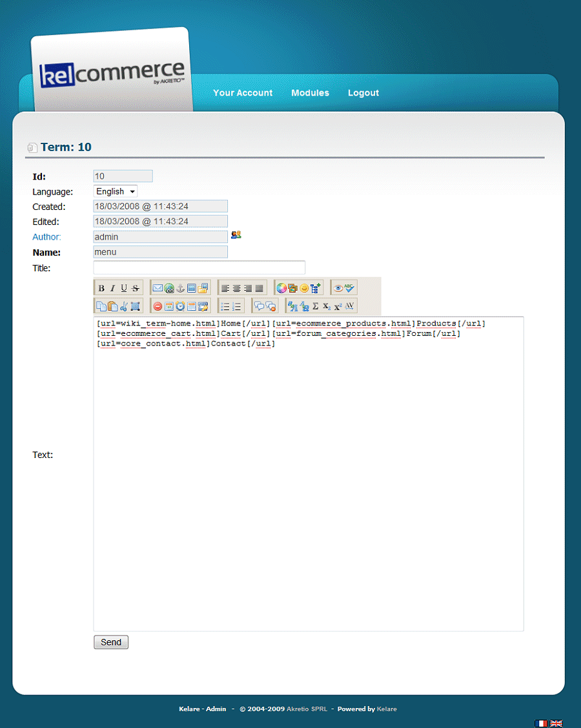Apply superscript formatting
The height and width of the screenshot is (728, 581).
point(338,306)
